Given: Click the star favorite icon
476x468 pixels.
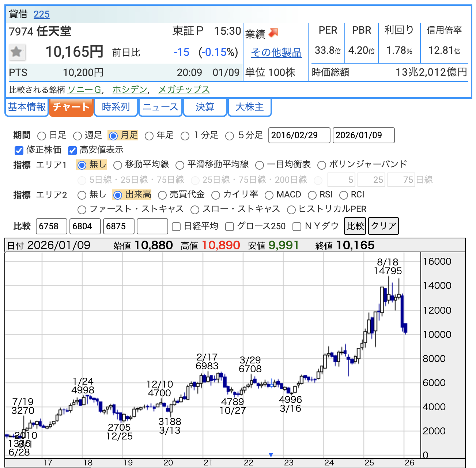Looking at the screenshot, I should coord(17,52).
